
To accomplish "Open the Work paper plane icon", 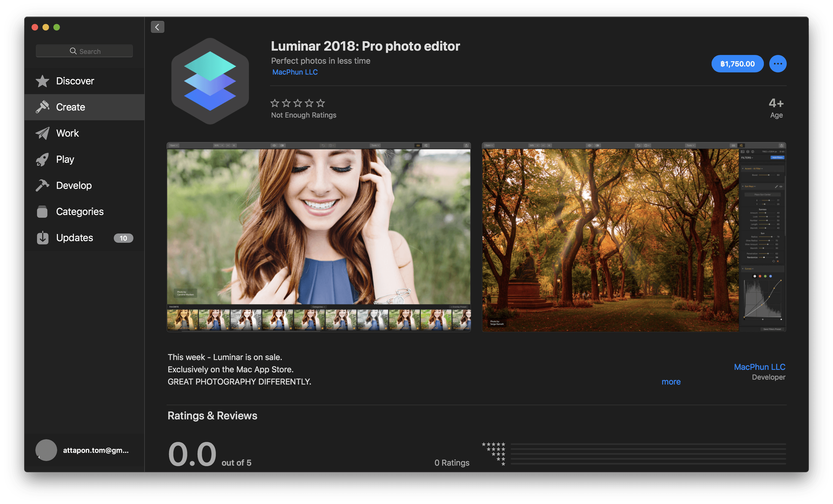I will coord(42,133).
